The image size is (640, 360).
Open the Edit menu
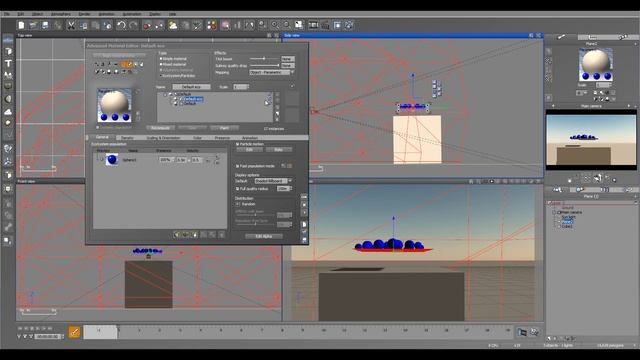[21, 14]
